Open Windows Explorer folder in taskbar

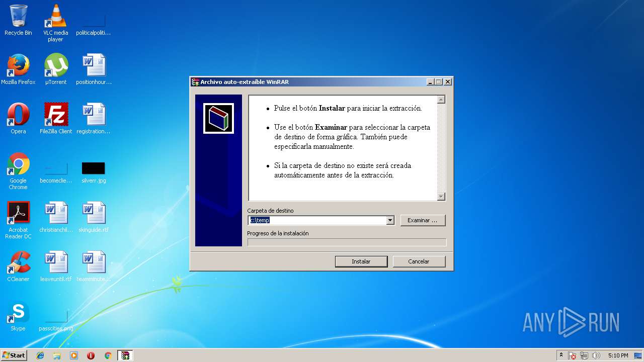(x=57, y=355)
